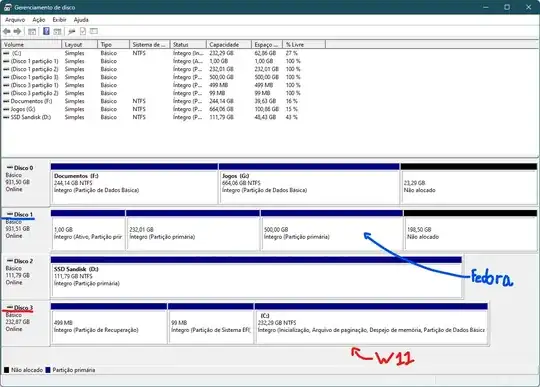Select the 500,00 GB partition on Disco 1

(x=332, y=230)
